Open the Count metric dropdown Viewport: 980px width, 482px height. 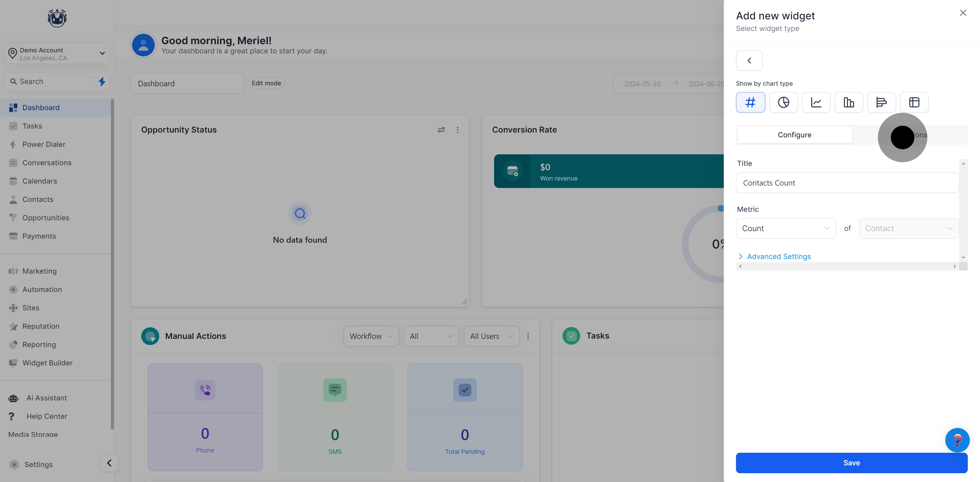point(786,228)
